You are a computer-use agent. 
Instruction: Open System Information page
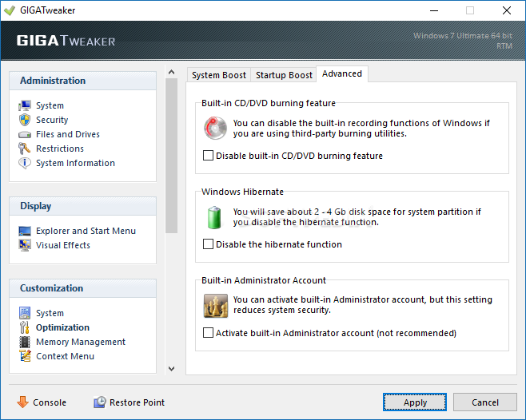pos(75,163)
